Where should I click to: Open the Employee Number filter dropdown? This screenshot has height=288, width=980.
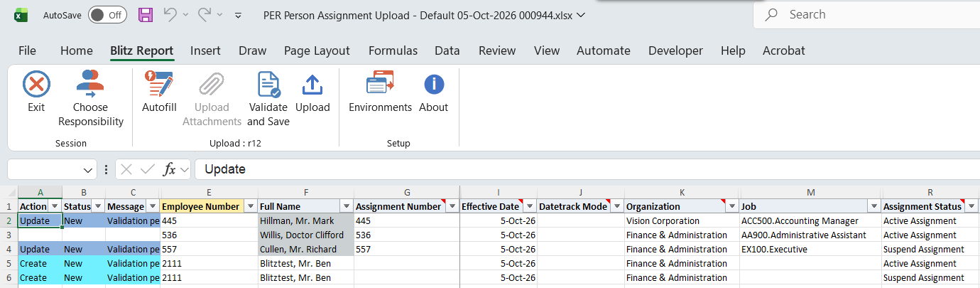251,206
